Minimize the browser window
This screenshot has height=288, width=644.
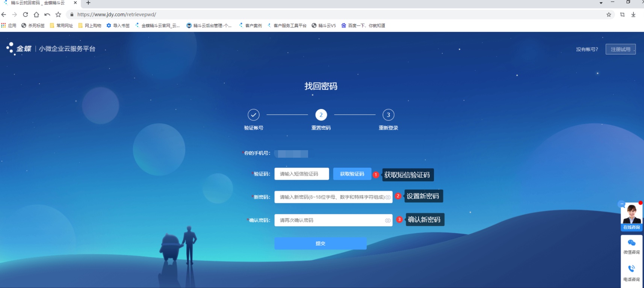(613, 2)
